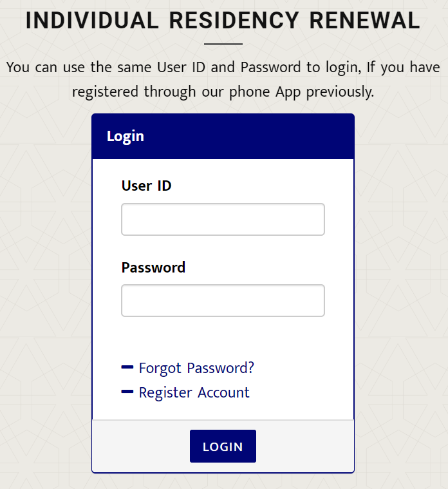The width and height of the screenshot is (448, 489).
Task: Click the dash icon beside Register Account
Action: point(127,391)
